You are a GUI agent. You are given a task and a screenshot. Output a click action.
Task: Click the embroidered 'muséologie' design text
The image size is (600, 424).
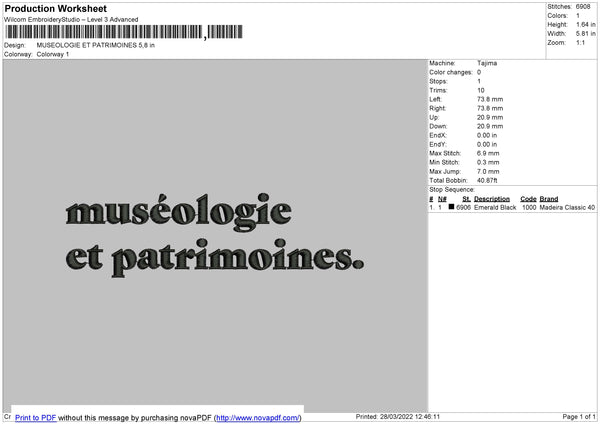(178, 211)
